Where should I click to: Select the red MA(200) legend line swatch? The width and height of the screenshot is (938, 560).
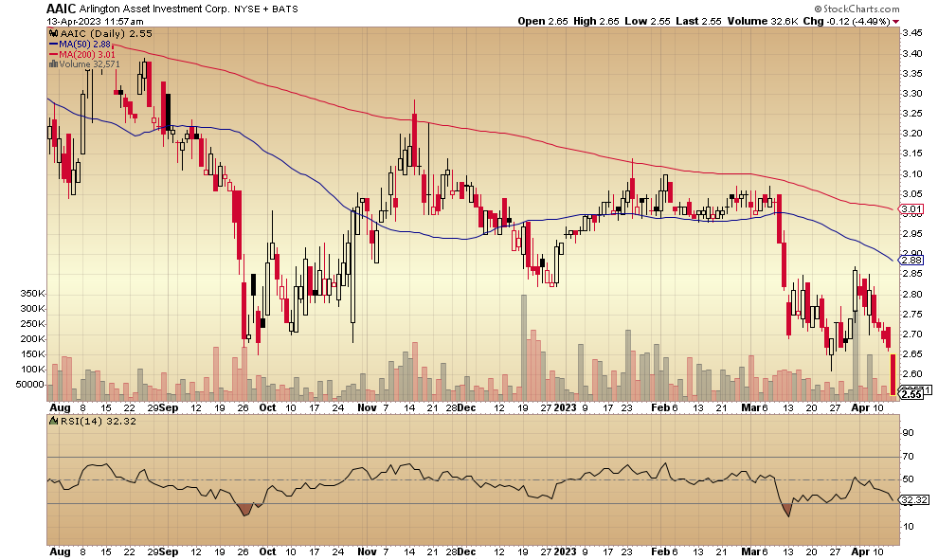tap(53, 54)
